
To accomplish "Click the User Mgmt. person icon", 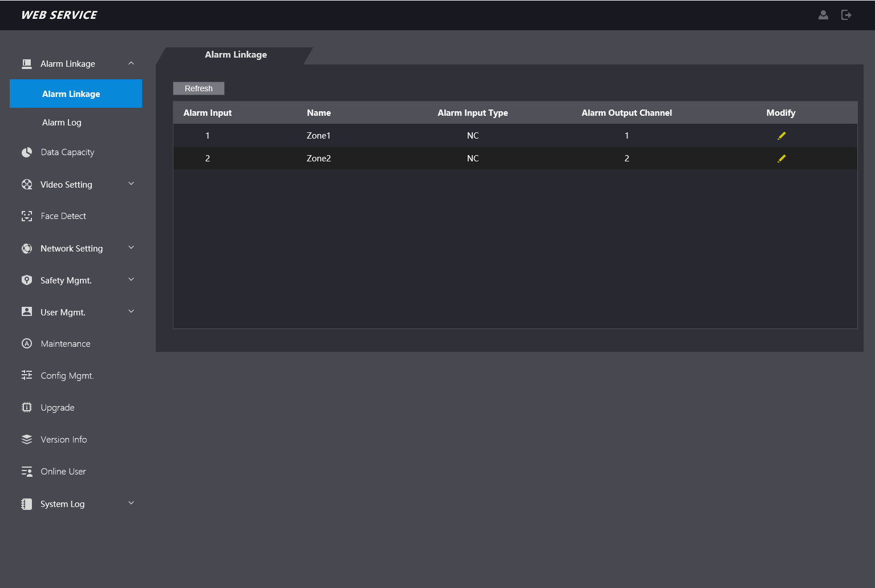I will [x=27, y=311].
